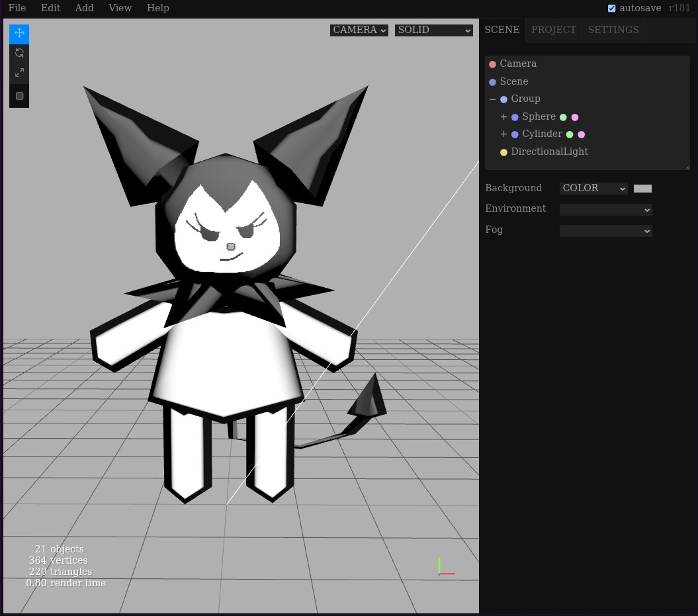Viewport: 698px width, 616px height.
Task: Select the scale tool
Action: click(19, 73)
